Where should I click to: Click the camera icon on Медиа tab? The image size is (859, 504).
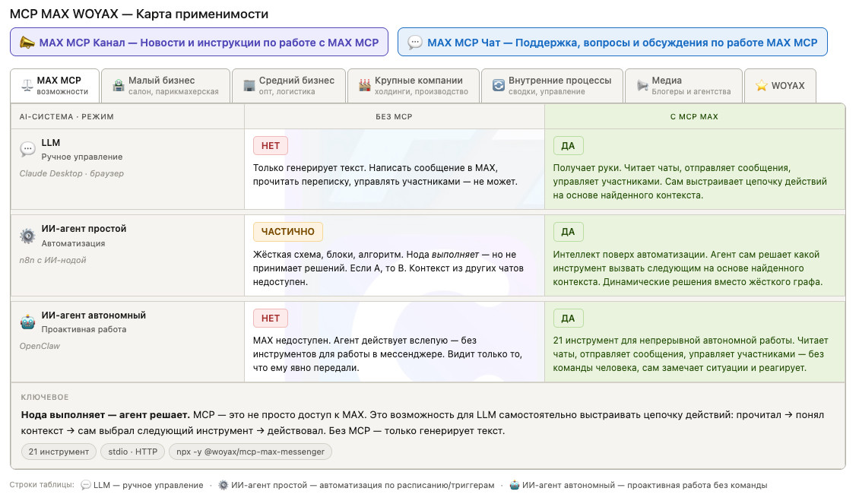tap(642, 85)
